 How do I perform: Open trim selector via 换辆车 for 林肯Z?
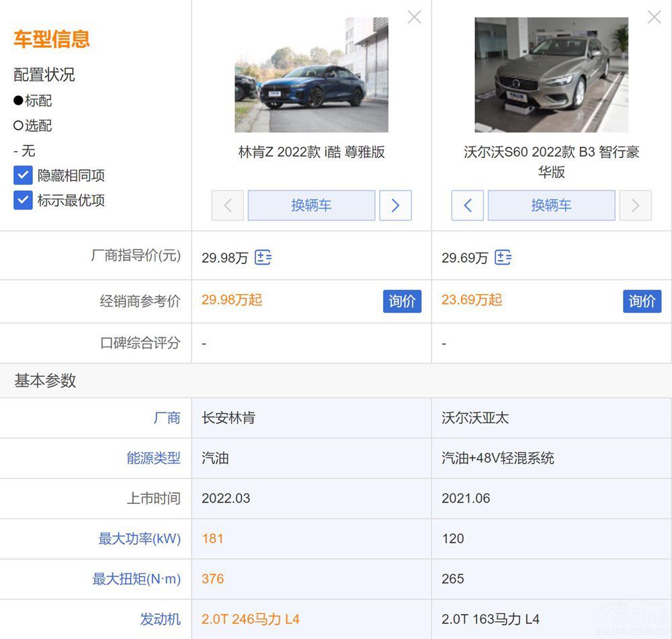311,206
